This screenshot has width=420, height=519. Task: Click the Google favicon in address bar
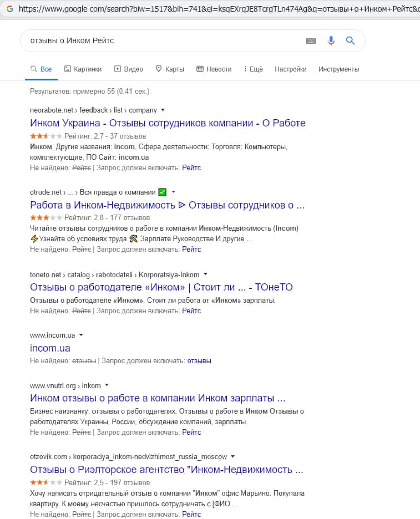(10, 9)
